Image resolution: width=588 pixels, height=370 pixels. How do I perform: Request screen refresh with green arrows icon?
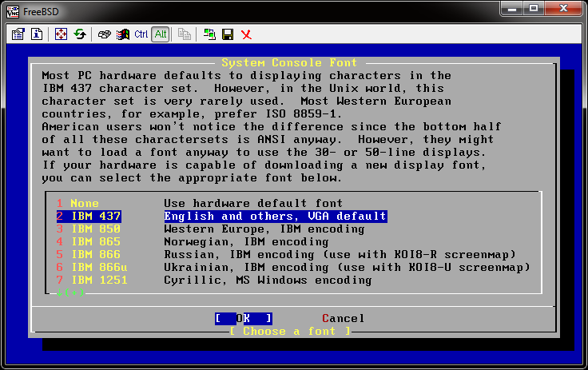80,34
